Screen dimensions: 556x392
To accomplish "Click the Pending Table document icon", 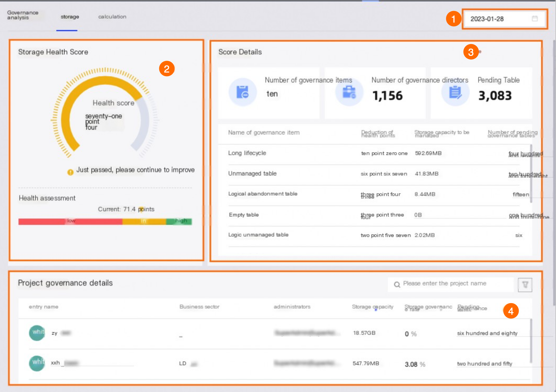I will (x=455, y=92).
